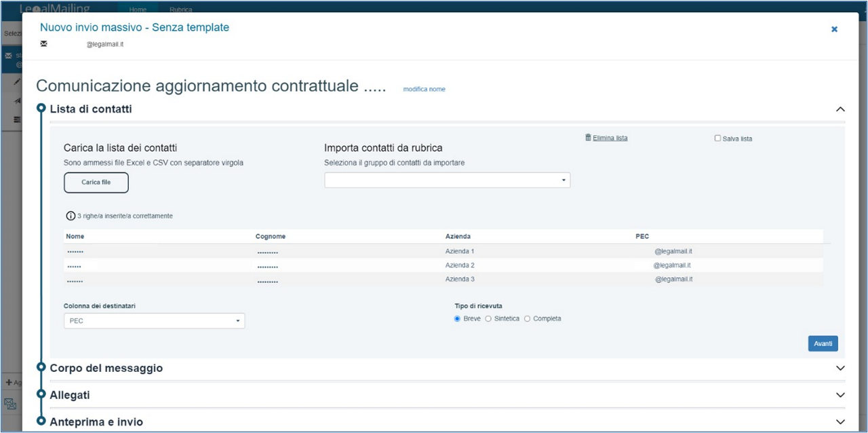Collapse the Lista di contatti section chevron
Image resolution: width=868 pixels, height=433 pixels.
point(840,109)
